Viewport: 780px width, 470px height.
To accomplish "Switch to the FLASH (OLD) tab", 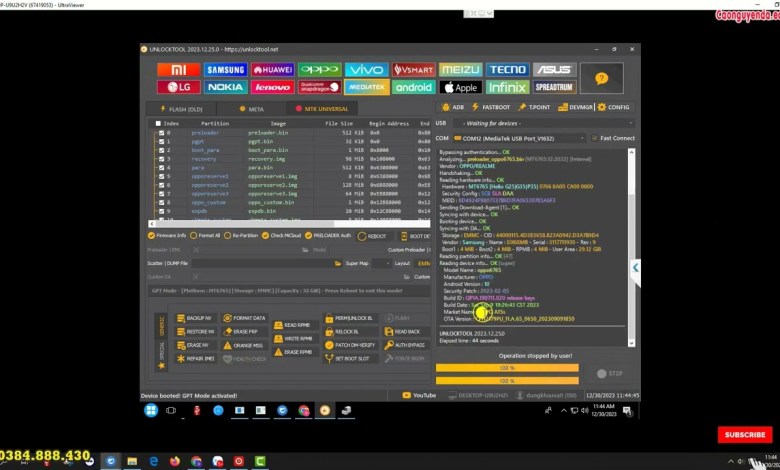I will pyautogui.click(x=182, y=108).
